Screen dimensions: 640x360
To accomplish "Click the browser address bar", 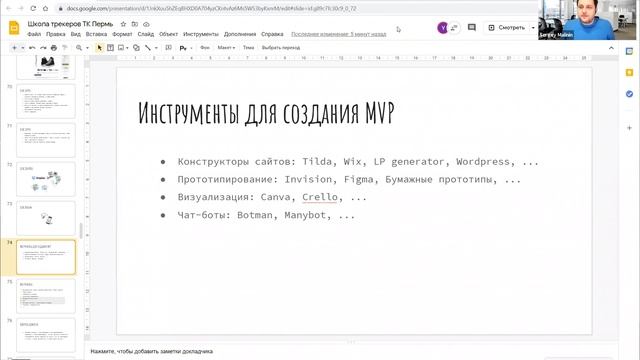I will 295,8.
